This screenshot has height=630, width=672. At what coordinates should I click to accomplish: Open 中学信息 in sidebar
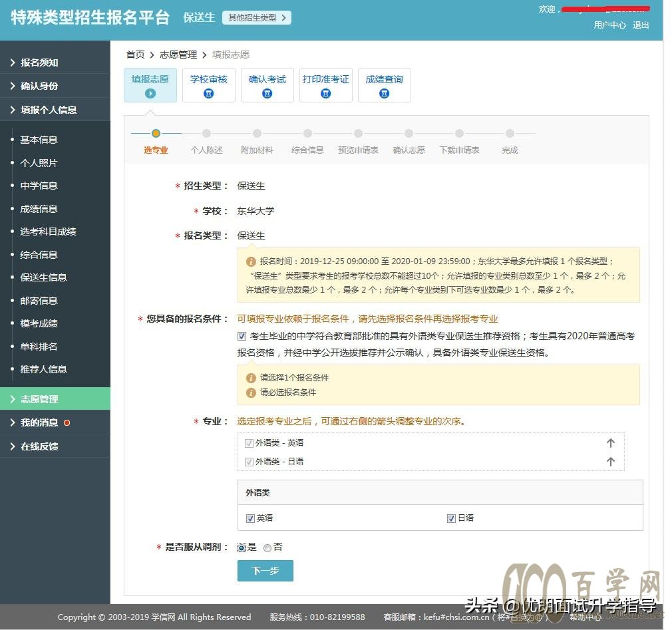[39, 186]
